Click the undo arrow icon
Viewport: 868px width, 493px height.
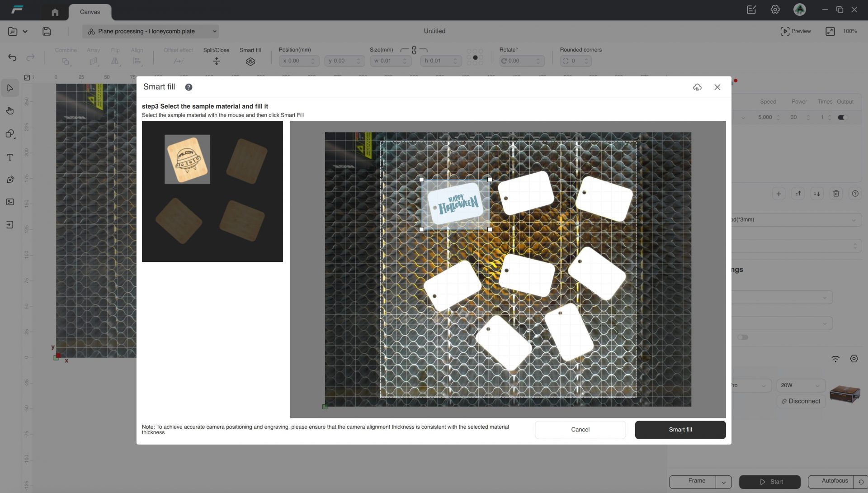tap(12, 57)
